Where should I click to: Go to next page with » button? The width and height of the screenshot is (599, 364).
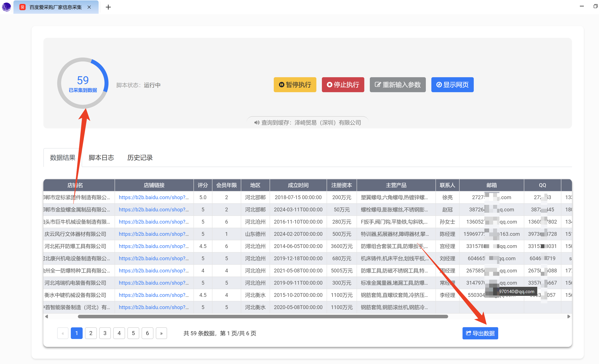(x=161, y=333)
